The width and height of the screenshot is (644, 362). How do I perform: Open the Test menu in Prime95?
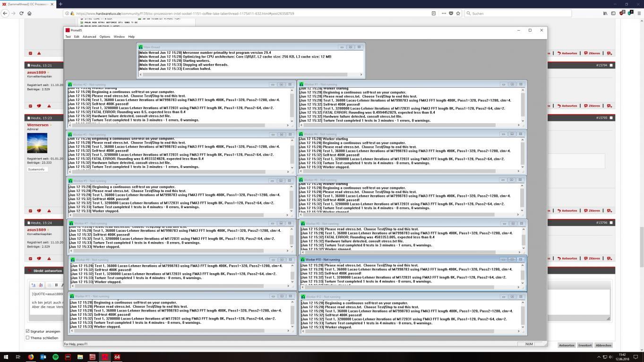[68, 36]
